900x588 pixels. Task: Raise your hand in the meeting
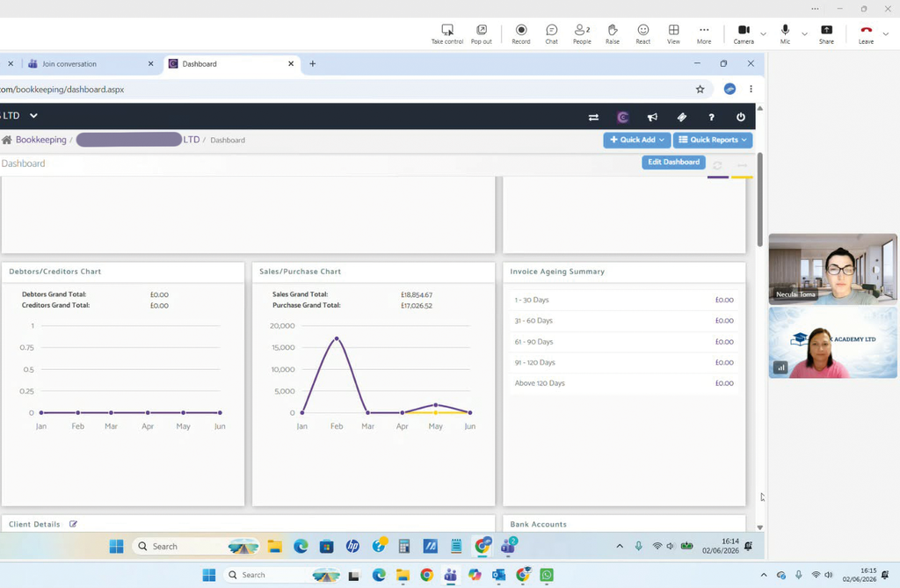tap(613, 34)
